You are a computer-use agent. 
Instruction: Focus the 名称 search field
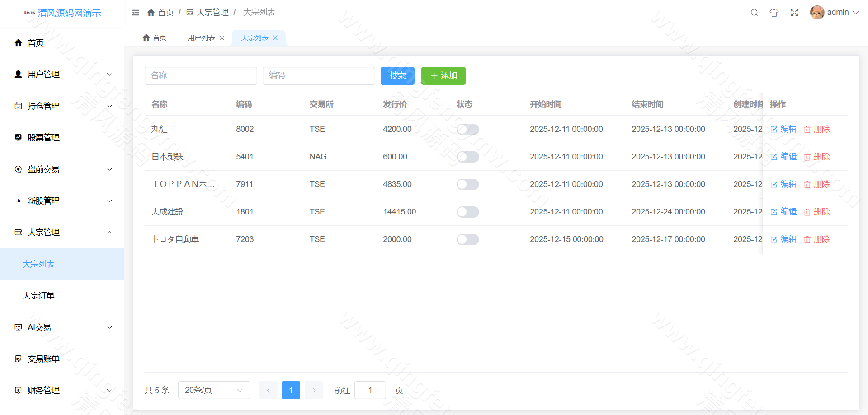tap(201, 76)
